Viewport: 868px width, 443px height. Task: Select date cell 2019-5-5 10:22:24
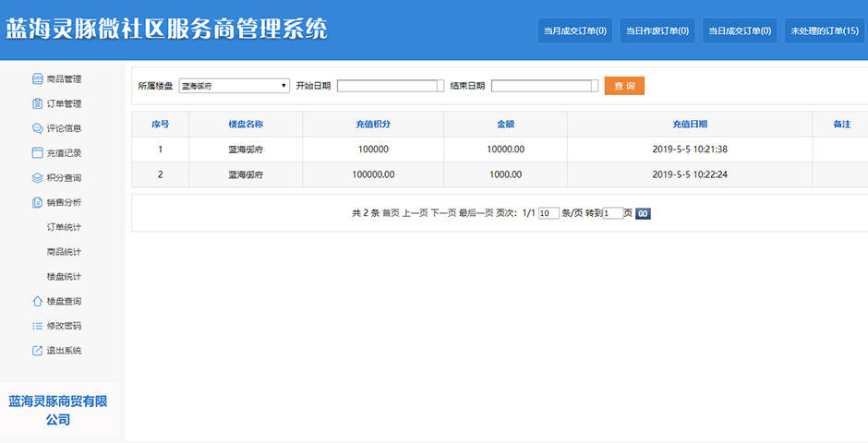690,174
